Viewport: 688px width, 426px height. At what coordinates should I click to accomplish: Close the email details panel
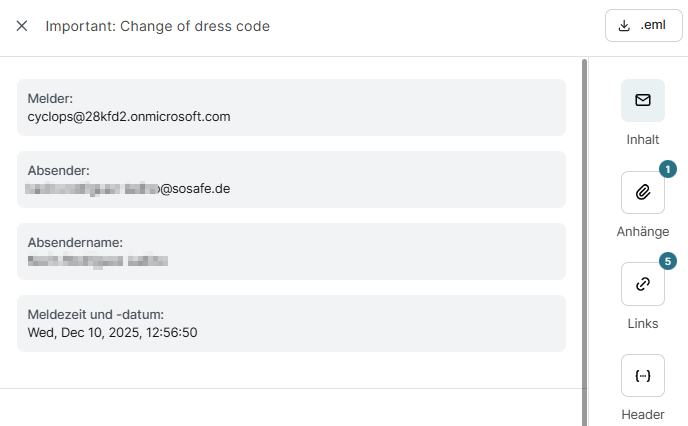coord(22,26)
